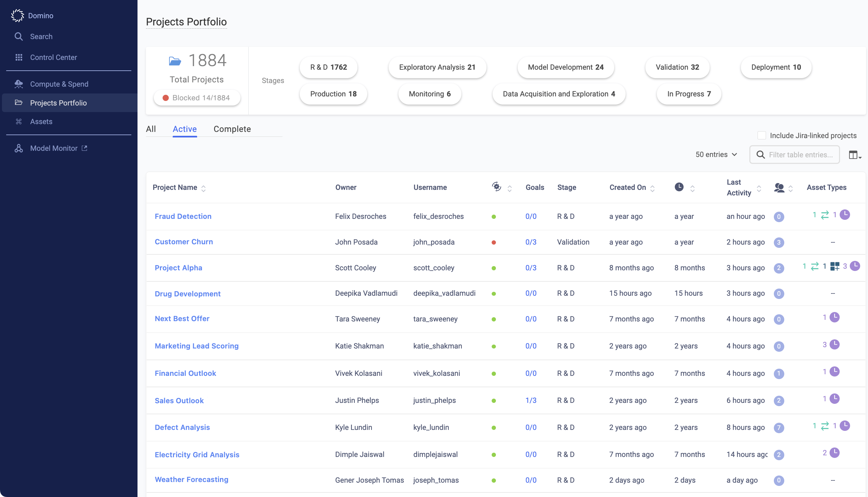868x497 pixels.
Task: Switch to the All tab
Action: [x=151, y=129]
